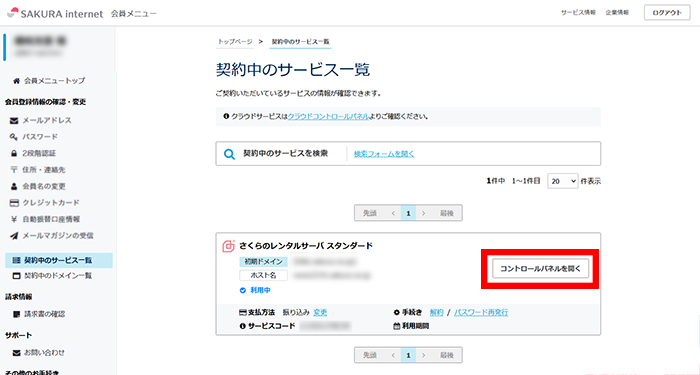Click the list icon for 契約中のサービス一覧
This screenshot has width=700, height=375.
17,260
